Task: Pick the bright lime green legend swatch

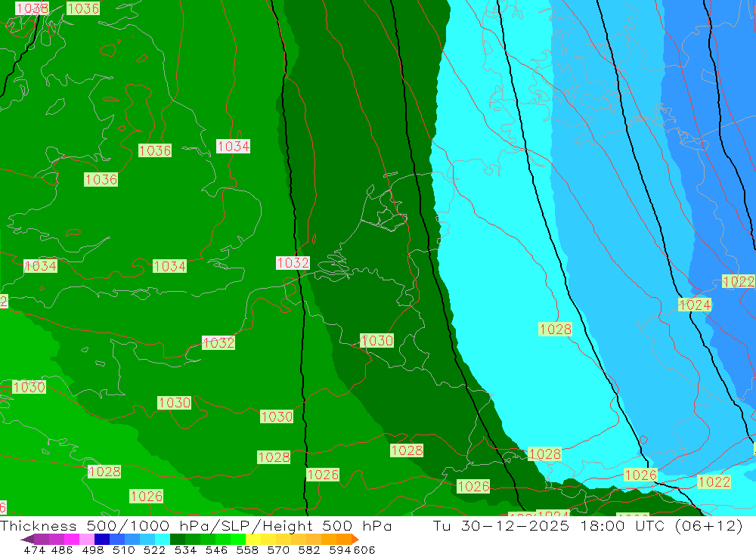Action: point(238,539)
